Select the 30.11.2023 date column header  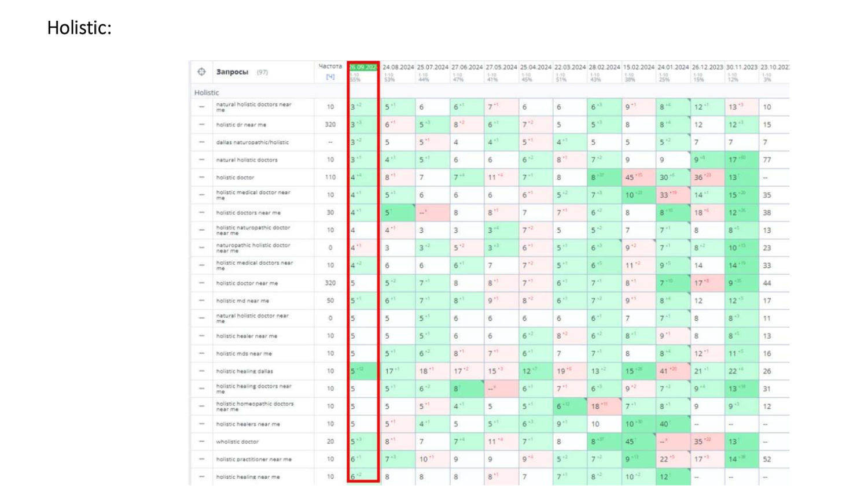[742, 67]
